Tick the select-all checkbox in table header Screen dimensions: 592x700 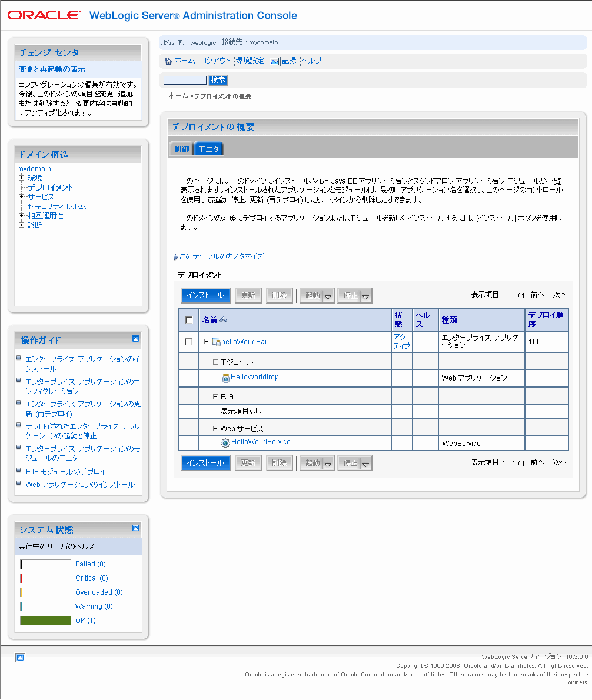[x=189, y=320]
